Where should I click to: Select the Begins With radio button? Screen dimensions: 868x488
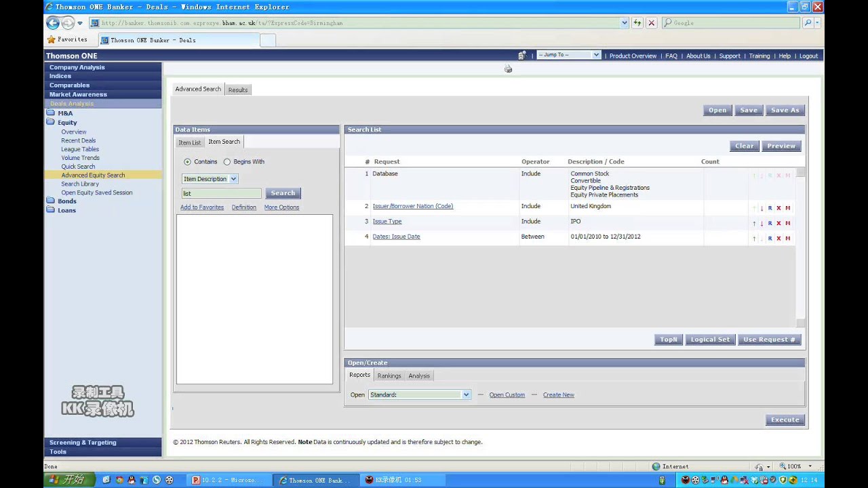tap(227, 162)
